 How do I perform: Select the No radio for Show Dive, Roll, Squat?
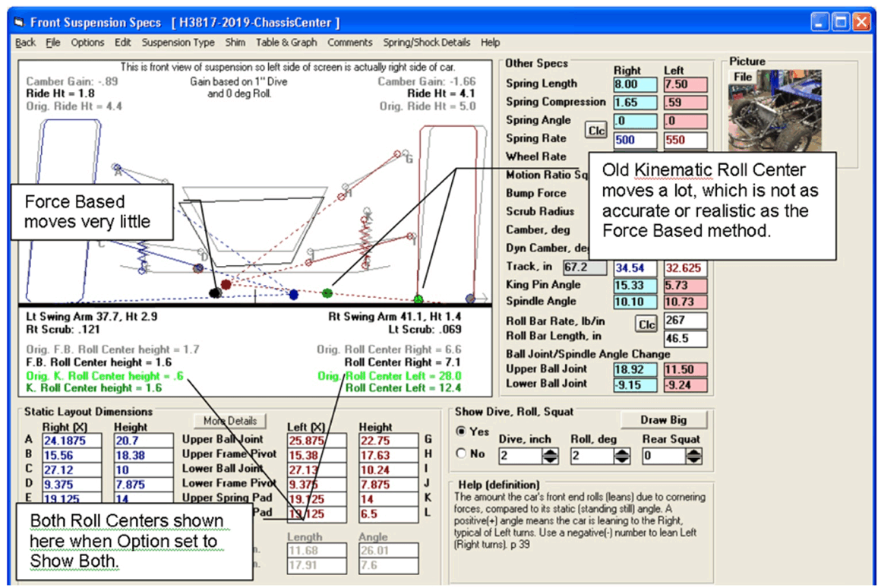pos(461,453)
